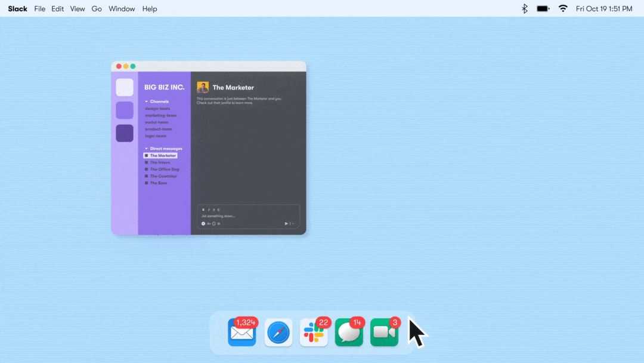
Task: Click the Jot something down message field
Action: click(239, 216)
